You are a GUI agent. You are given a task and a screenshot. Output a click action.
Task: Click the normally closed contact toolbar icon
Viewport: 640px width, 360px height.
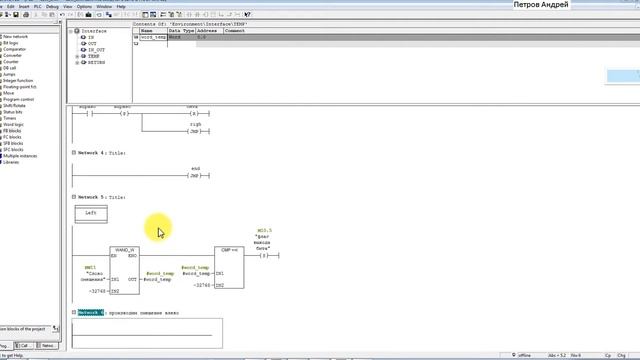click(x=197, y=15)
